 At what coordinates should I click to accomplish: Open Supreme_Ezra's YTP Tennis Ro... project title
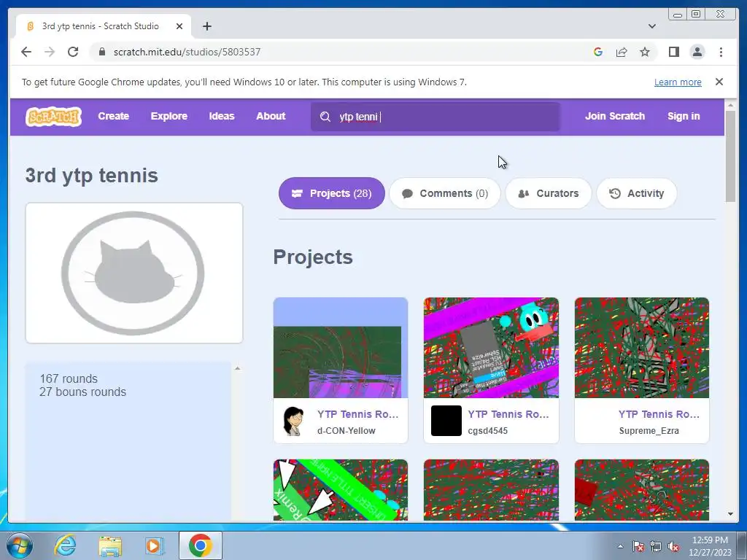659,414
